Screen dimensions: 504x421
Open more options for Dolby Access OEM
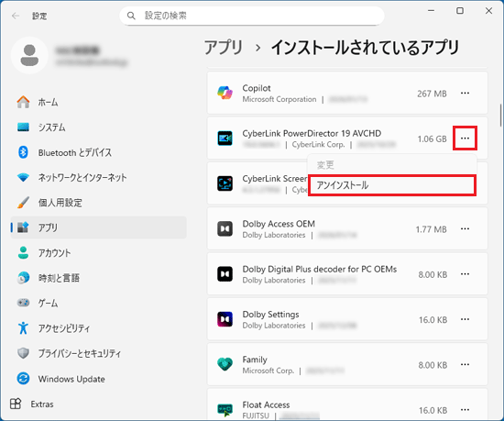(465, 229)
